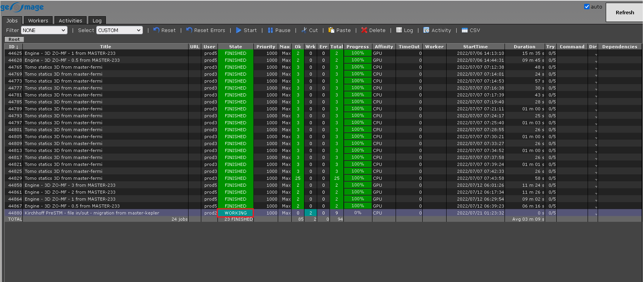Sort by the Affinity column header

tap(384, 47)
